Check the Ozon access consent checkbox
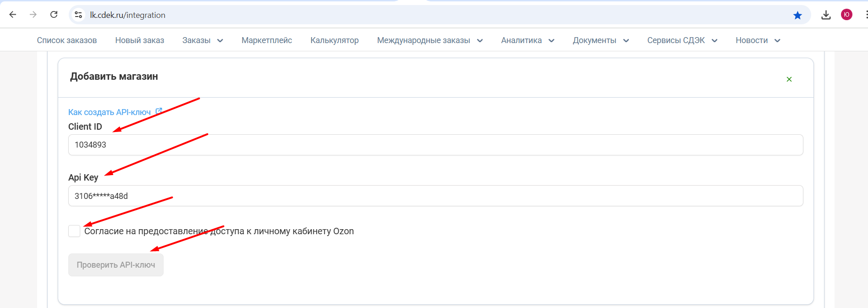The height and width of the screenshot is (308, 868). [74, 231]
